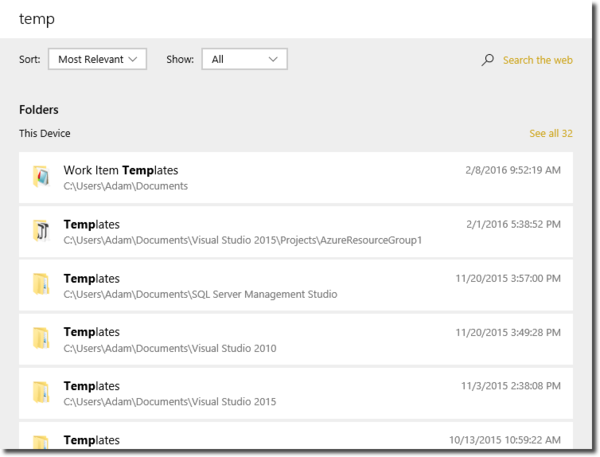Open Templates under Visual Studio 2010

pyautogui.click(x=296, y=339)
